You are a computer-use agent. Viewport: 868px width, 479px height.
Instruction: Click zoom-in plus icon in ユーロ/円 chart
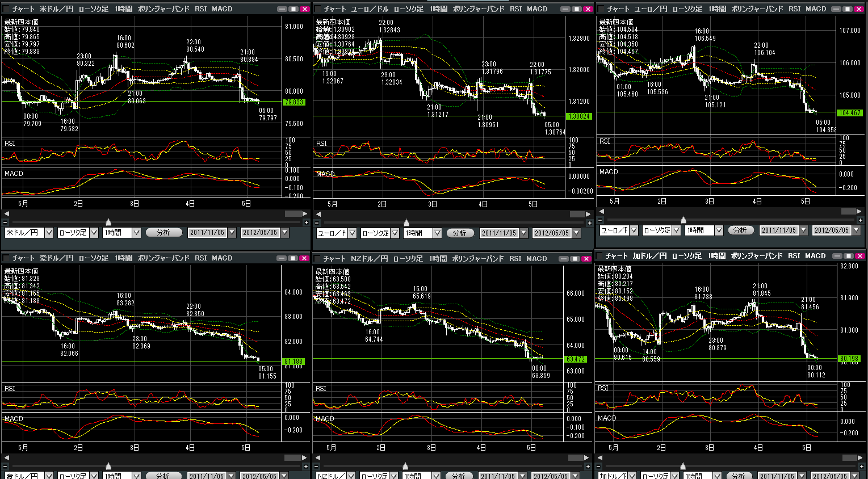(x=861, y=220)
